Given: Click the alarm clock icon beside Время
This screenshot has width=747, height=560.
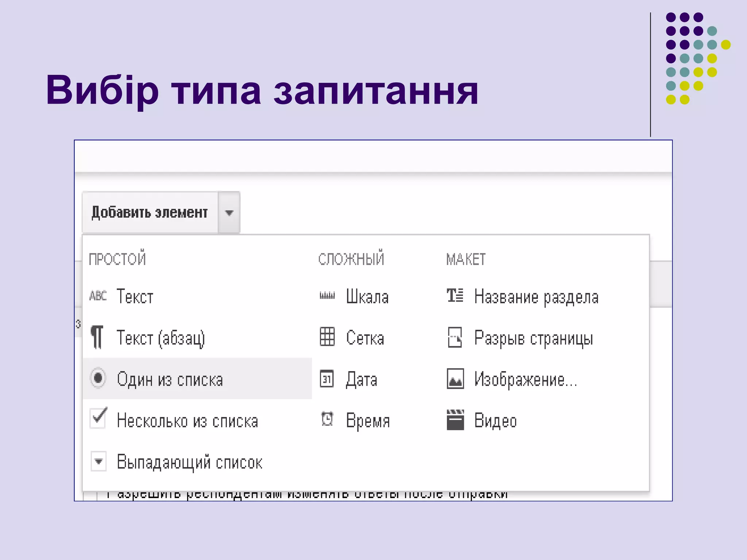Looking at the screenshot, I should click(327, 419).
